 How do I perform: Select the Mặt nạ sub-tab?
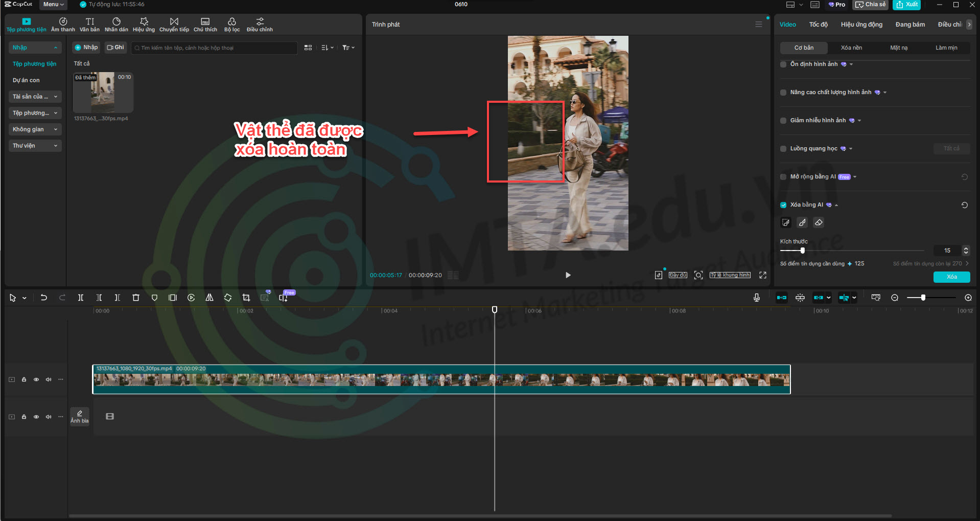tap(899, 48)
